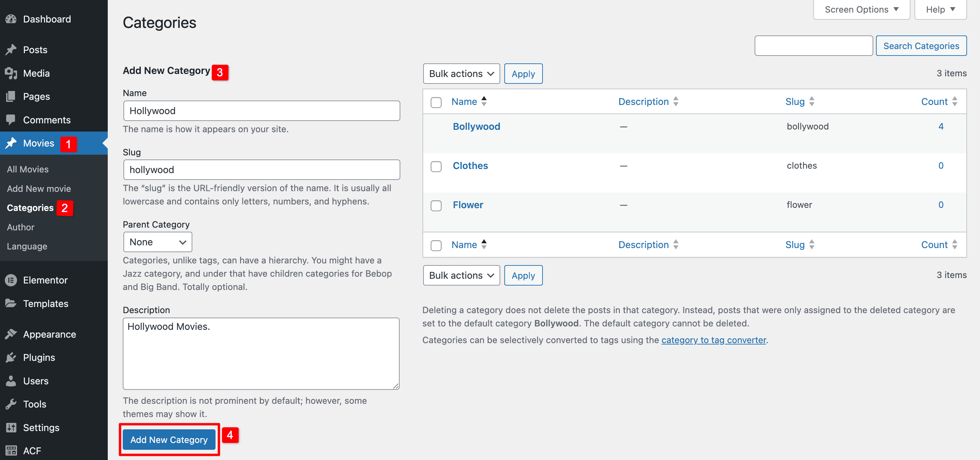Click the Comments icon in sidebar
The width and height of the screenshot is (980, 460).
pyautogui.click(x=11, y=120)
